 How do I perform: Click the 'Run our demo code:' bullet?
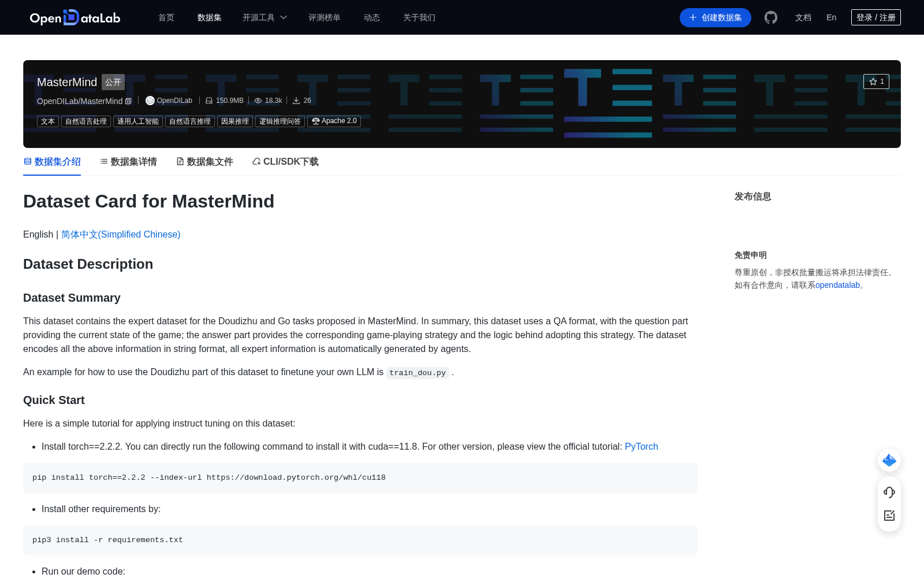click(83, 571)
